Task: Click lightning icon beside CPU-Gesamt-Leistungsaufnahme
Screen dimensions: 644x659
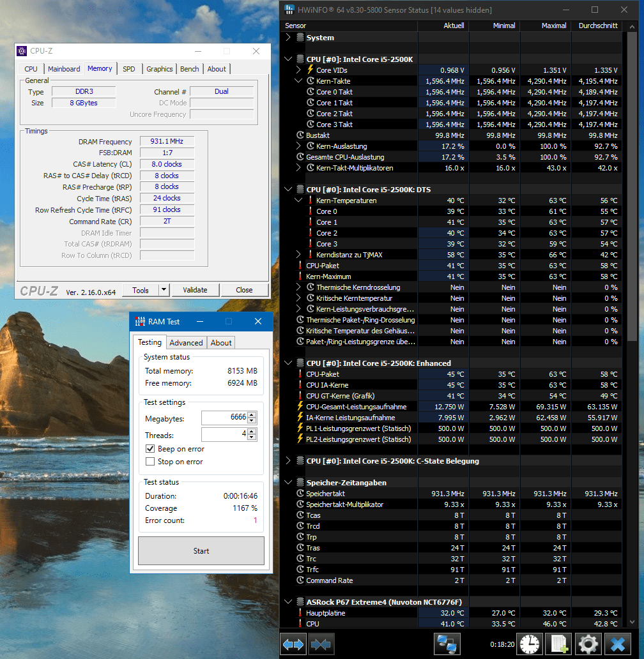Action: point(300,406)
